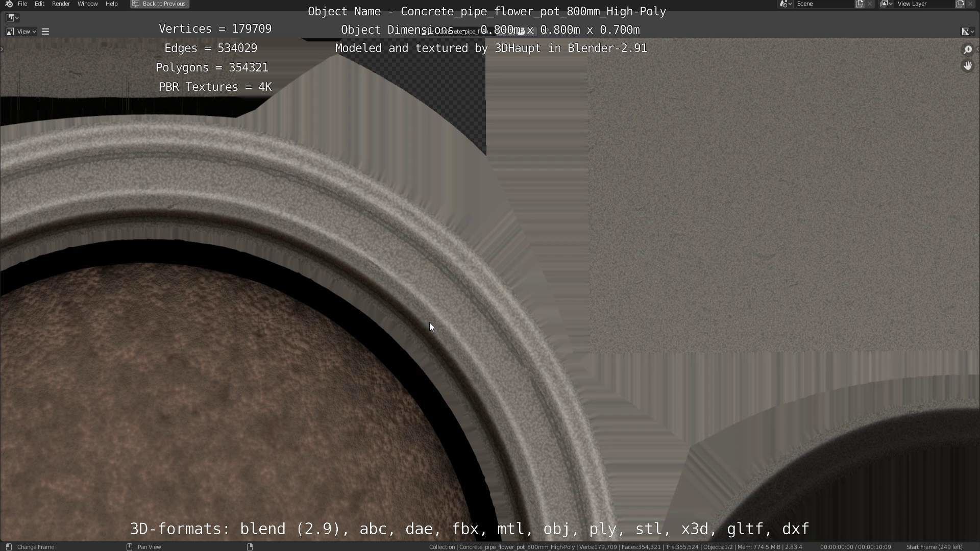Open the Render menu
The image size is (980, 551).
tap(61, 4)
